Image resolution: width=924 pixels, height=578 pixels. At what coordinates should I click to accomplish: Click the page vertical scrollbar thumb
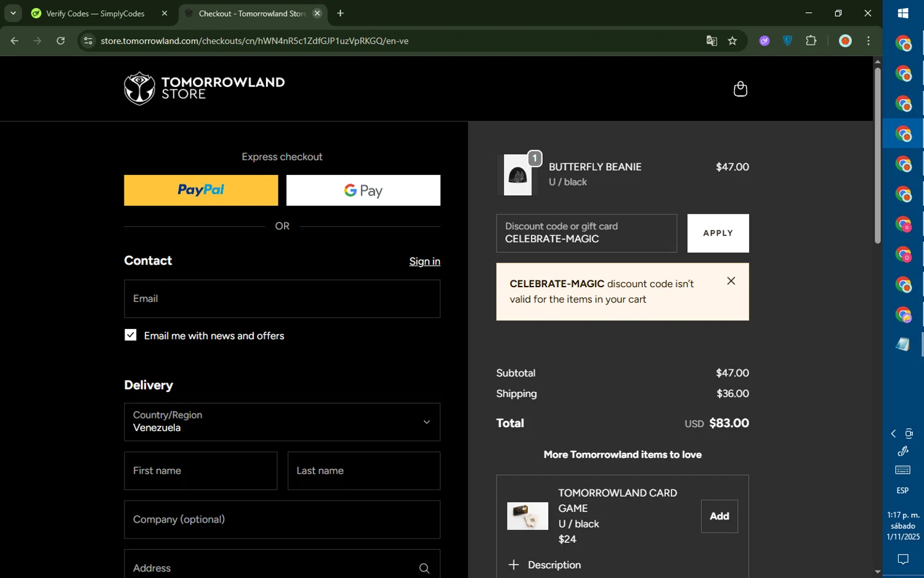[x=877, y=155]
